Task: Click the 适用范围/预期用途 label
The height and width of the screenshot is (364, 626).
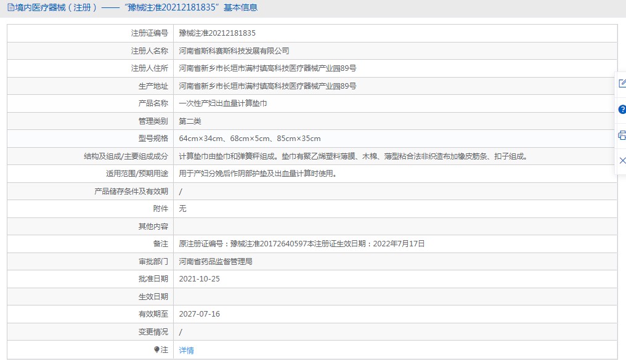Action: [137, 174]
